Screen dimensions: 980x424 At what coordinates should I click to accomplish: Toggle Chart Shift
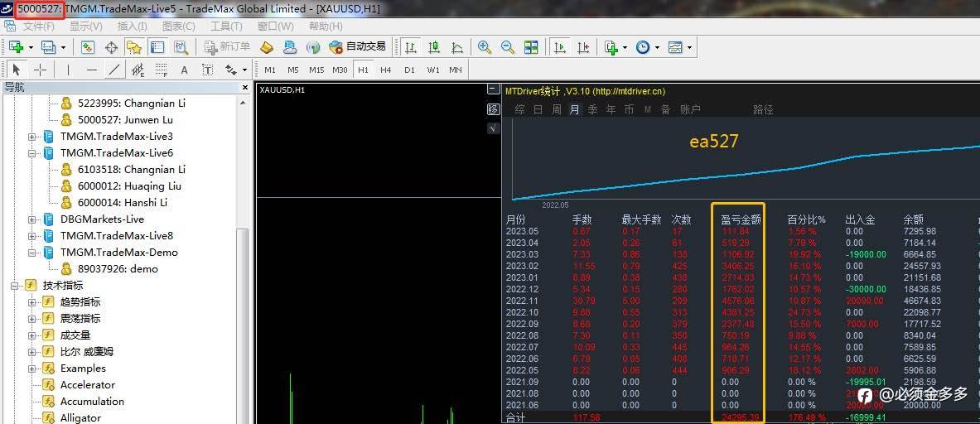click(583, 47)
